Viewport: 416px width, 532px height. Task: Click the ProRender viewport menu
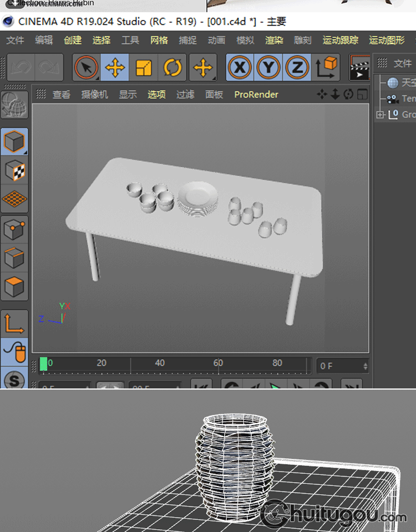(256, 95)
